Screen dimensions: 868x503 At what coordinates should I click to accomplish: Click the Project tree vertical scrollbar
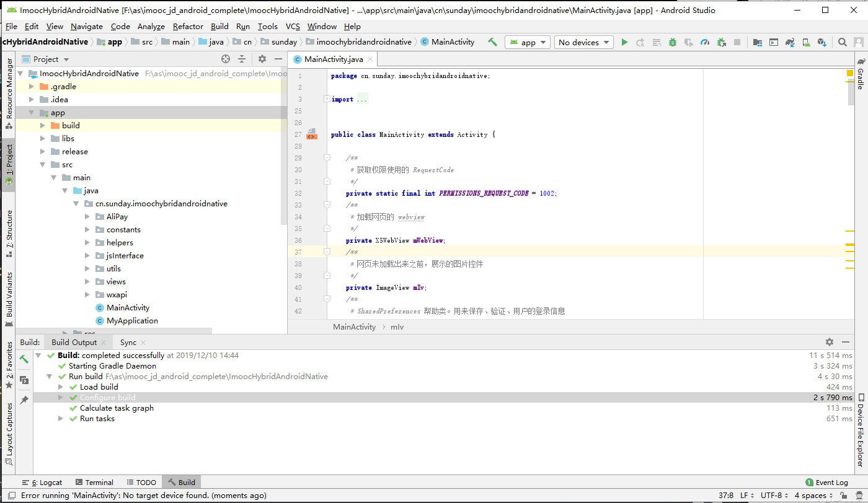[284, 146]
